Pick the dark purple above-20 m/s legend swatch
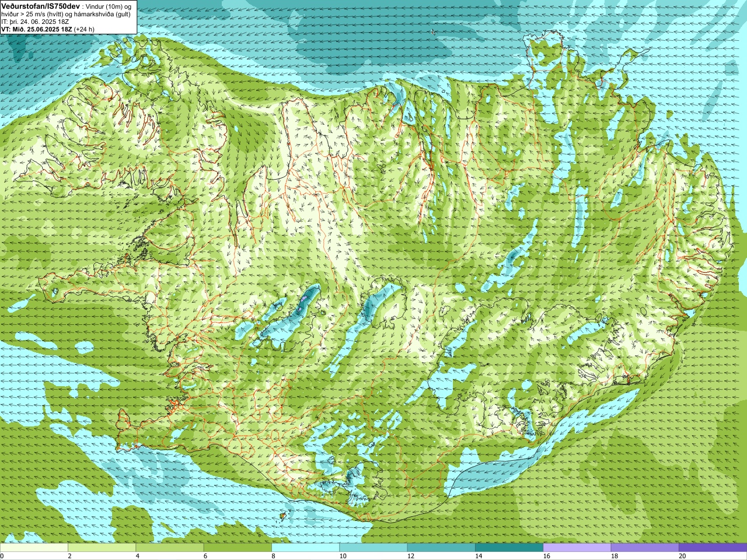Viewport: 747px width, 560px height. (713, 548)
